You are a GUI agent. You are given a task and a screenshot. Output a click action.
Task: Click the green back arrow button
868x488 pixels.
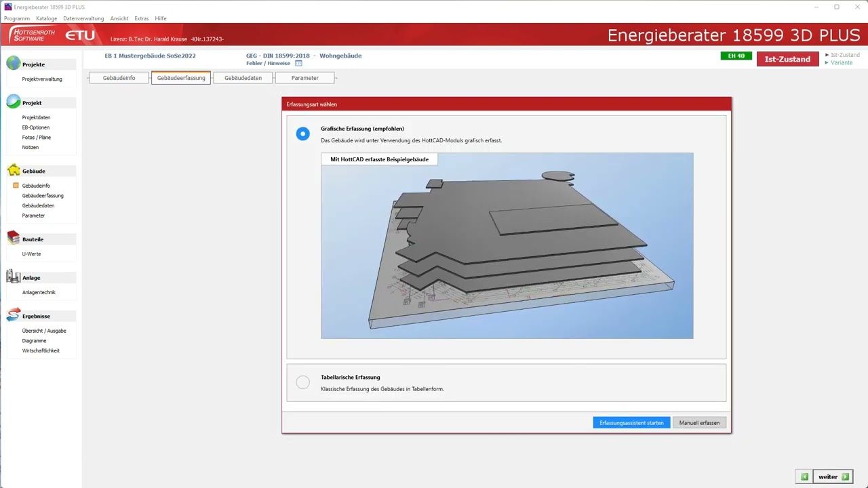point(804,476)
